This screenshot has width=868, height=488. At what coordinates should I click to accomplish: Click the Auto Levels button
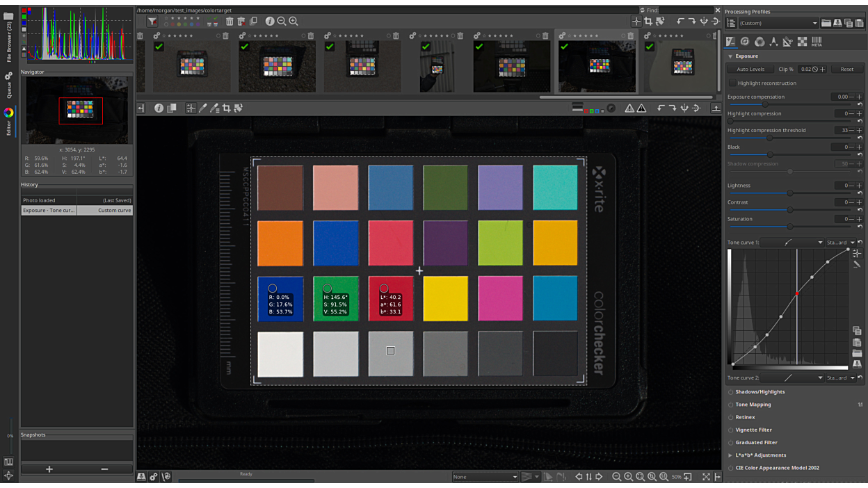(750, 70)
